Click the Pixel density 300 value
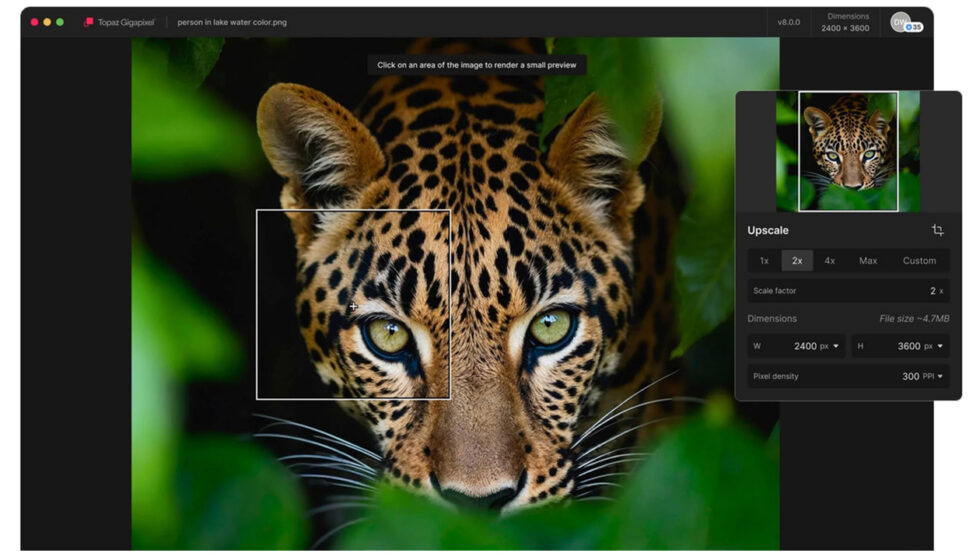 [911, 376]
